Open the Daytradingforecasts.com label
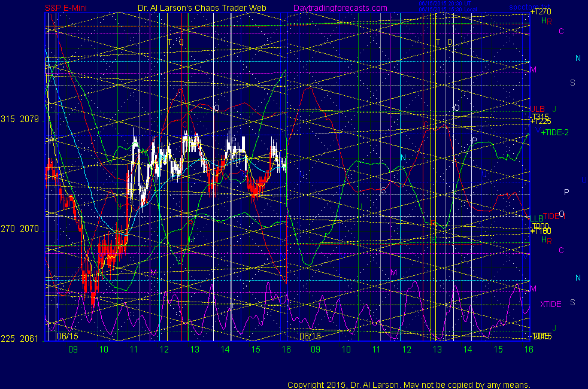The width and height of the screenshot is (588, 389). [x=341, y=8]
